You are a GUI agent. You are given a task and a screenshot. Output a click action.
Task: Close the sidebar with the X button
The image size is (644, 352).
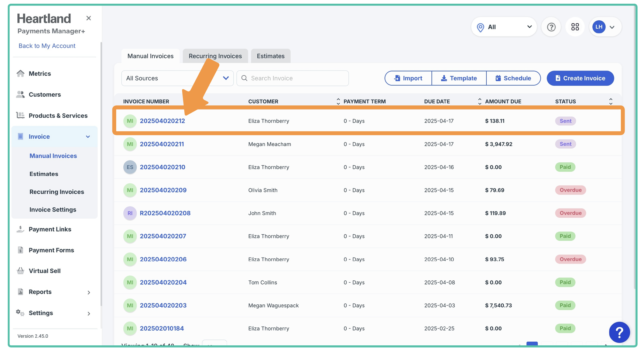coord(89,18)
